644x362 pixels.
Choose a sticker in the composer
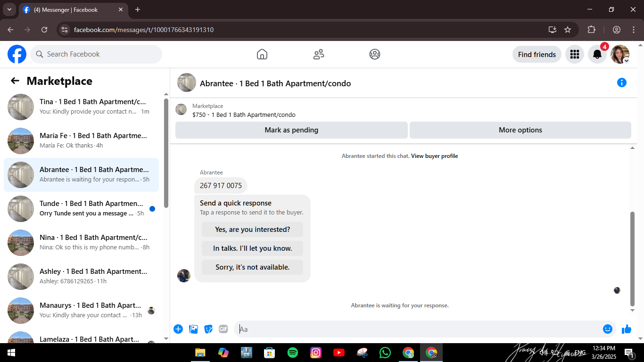click(x=208, y=329)
